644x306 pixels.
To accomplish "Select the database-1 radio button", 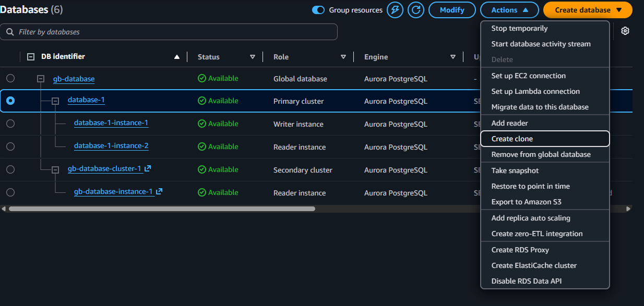I will coord(10,101).
